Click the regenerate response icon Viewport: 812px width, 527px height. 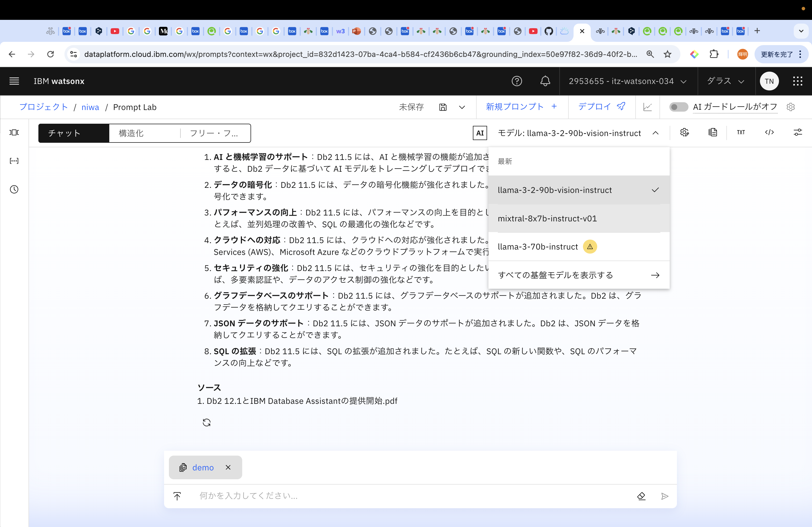click(206, 423)
